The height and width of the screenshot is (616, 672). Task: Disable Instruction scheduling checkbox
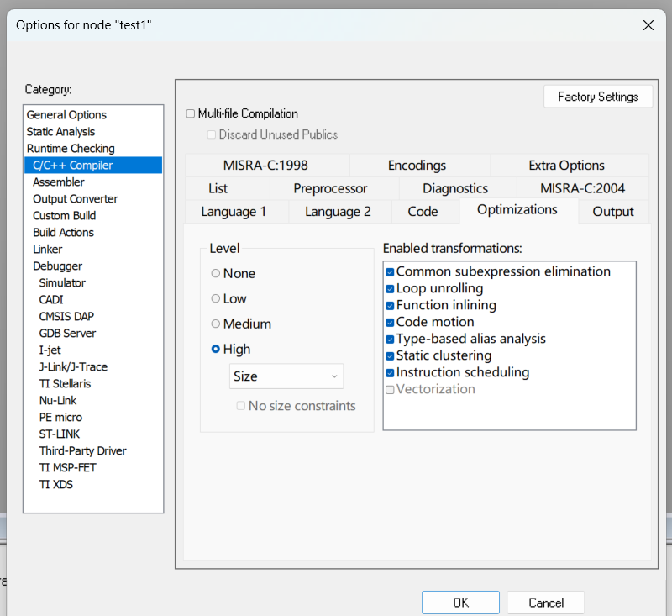[x=390, y=373]
